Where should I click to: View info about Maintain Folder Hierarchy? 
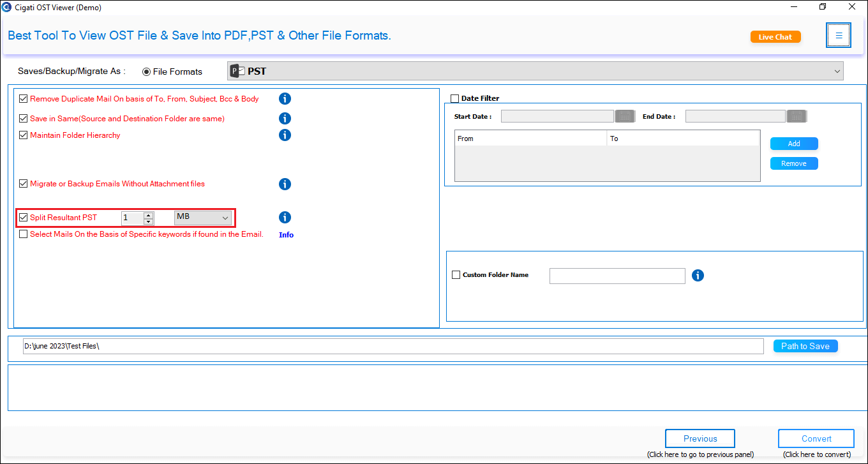pyautogui.click(x=285, y=135)
